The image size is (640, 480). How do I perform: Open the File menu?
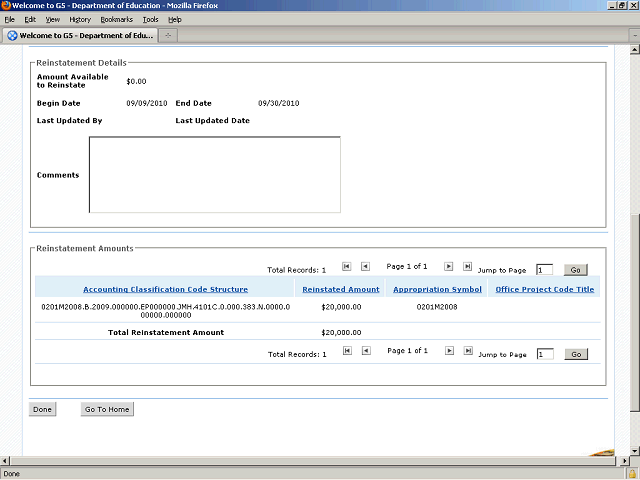coord(9,19)
